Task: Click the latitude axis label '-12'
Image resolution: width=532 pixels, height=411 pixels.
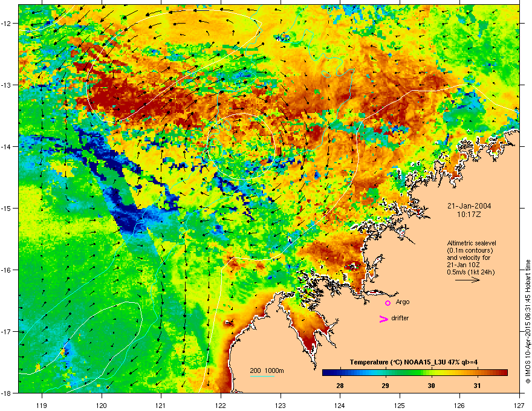Action: pyautogui.click(x=7, y=23)
